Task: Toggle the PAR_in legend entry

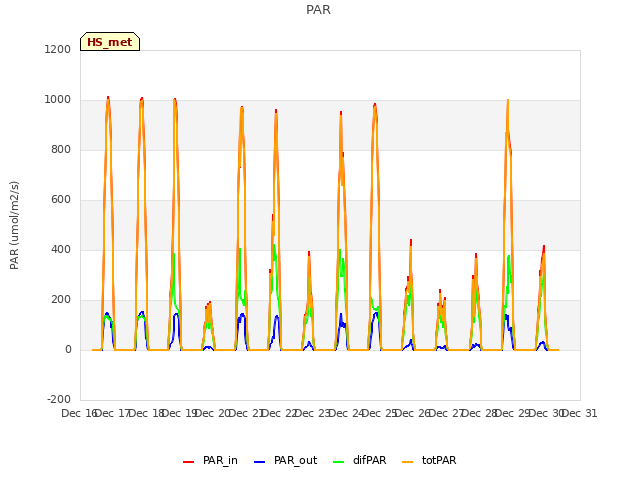Action: tap(211, 460)
